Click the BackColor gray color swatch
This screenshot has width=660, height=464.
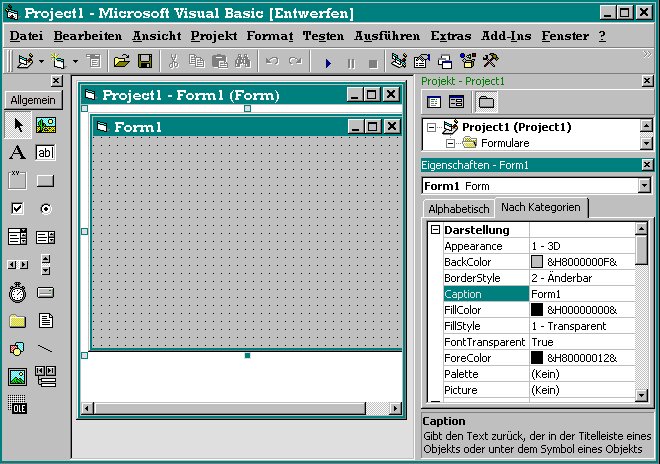point(537,262)
